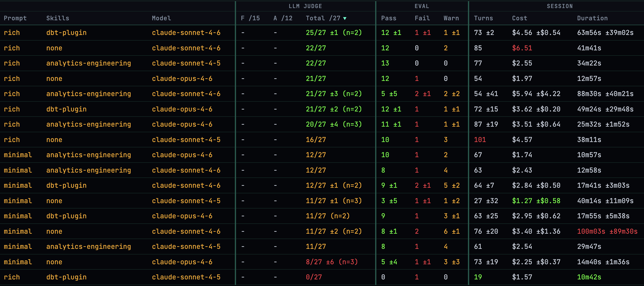Sort by the Fail column
Viewport: 644px width, 286px height.
click(x=422, y=18)
